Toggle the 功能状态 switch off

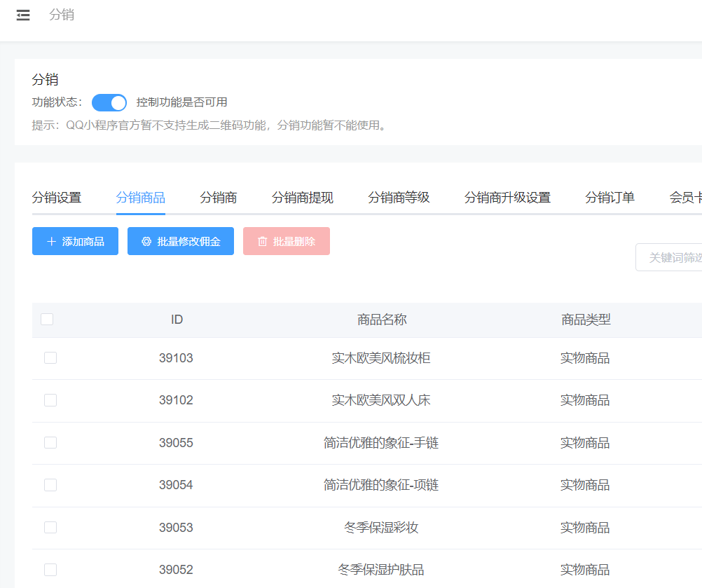[x=109, y=102]
